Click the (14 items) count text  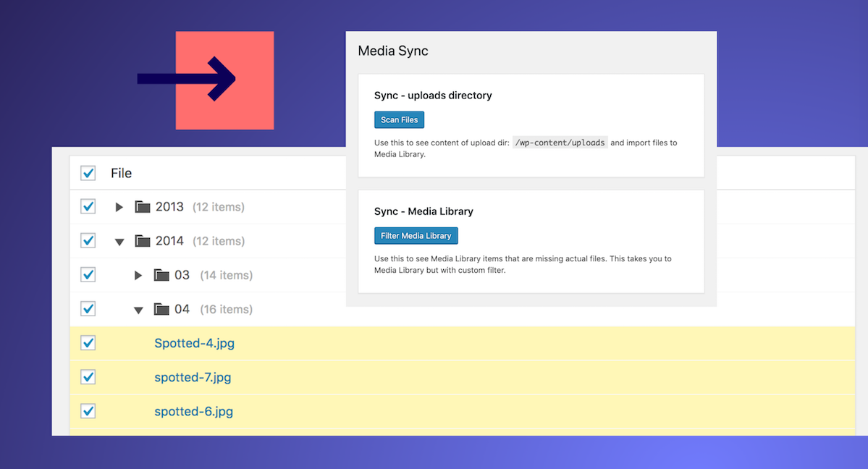(227, 275)
